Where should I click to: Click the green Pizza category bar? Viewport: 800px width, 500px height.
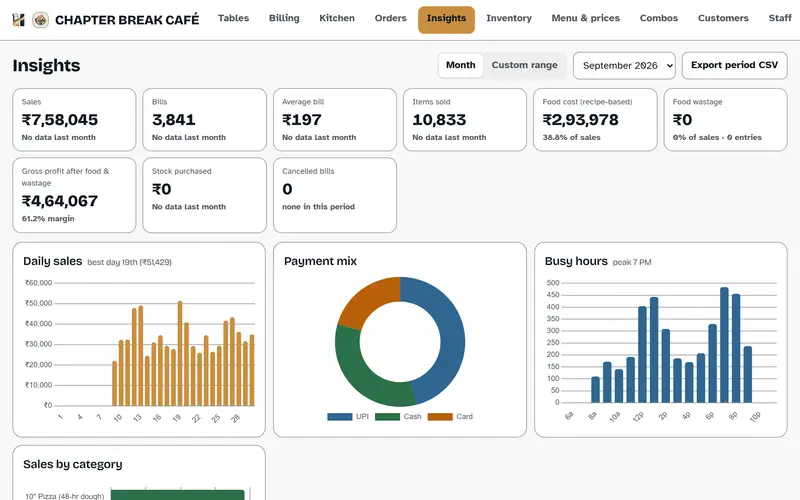point(178,495)
